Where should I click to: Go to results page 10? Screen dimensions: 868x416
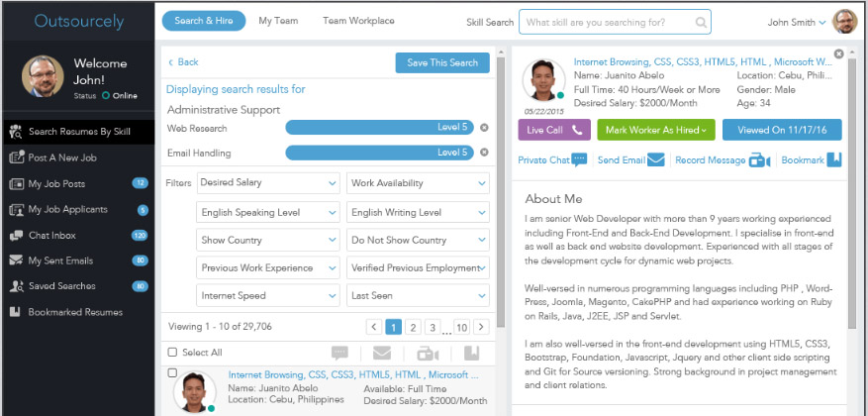point(461,327)
